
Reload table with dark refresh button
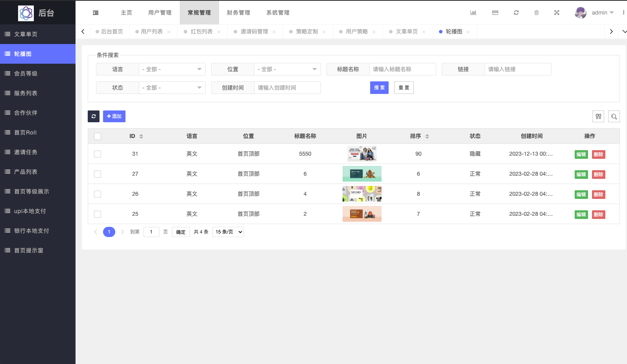pyautogui.click(x=94, y=116)
